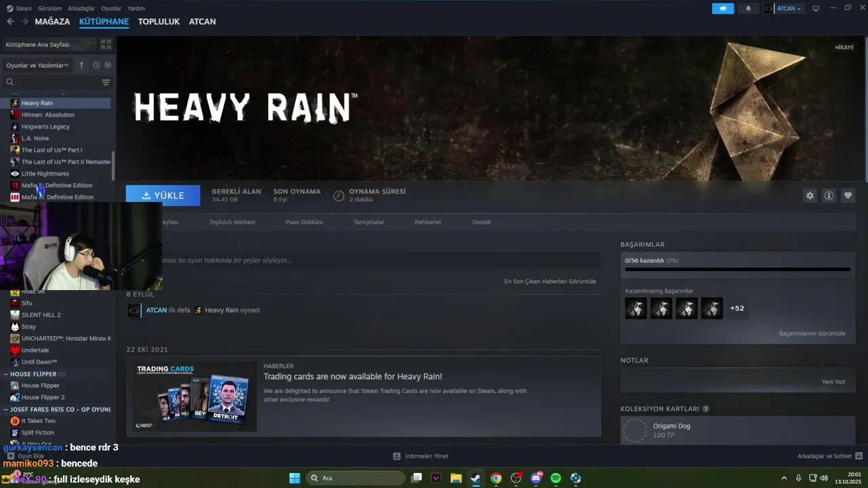The image size is (868, 488).
Task: Click İndirmeleri Yönet downloads button
Action: click(x=420, y=456)
